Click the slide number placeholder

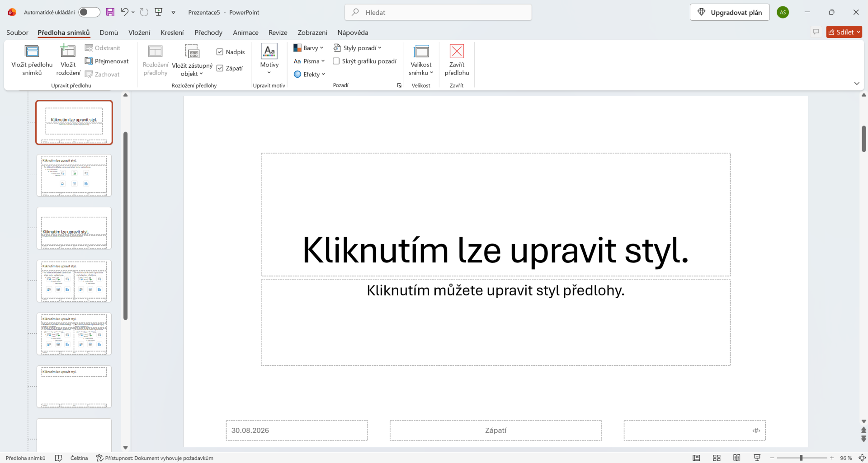pos(694,430)
